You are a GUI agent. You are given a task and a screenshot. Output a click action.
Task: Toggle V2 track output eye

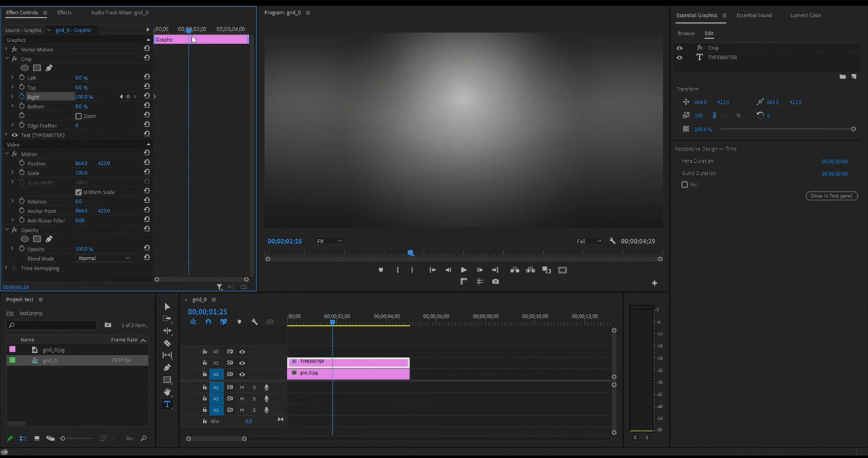click(242, 363)
